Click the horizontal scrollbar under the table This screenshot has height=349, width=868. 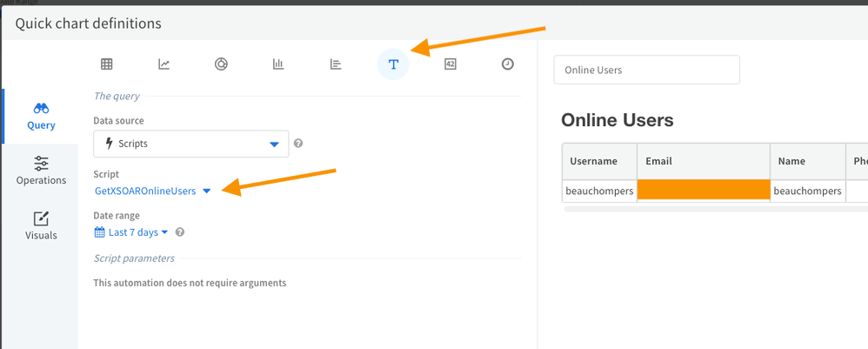click(716, 209)
